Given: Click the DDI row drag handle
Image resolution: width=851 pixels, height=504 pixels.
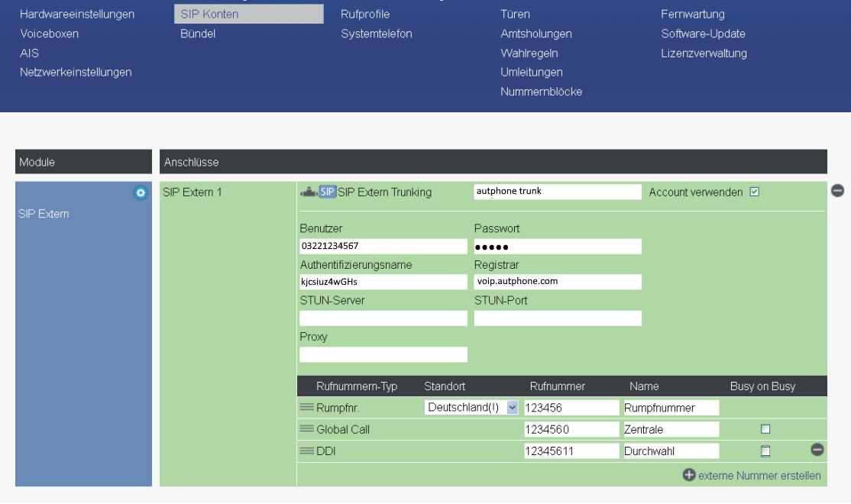Looking at the screenshot, I should click(307, 451).
